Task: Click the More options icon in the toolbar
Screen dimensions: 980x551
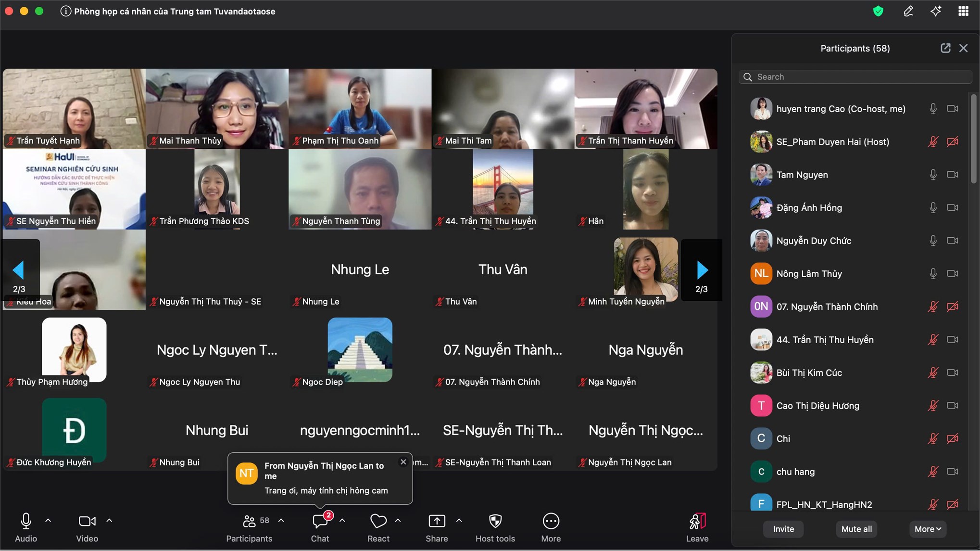Action: 551,521
